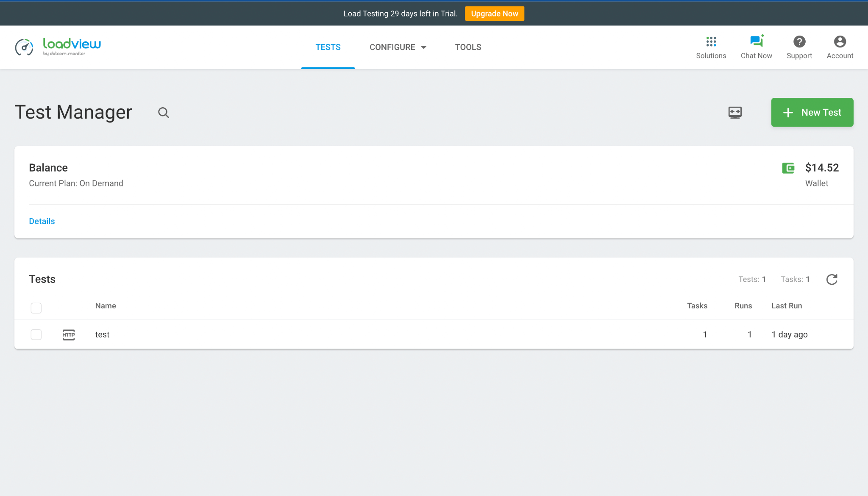Screen dimensions: 868x496
Task: Open the CONFIGURE navigation dropdown
Action: [x=398, y=47]
